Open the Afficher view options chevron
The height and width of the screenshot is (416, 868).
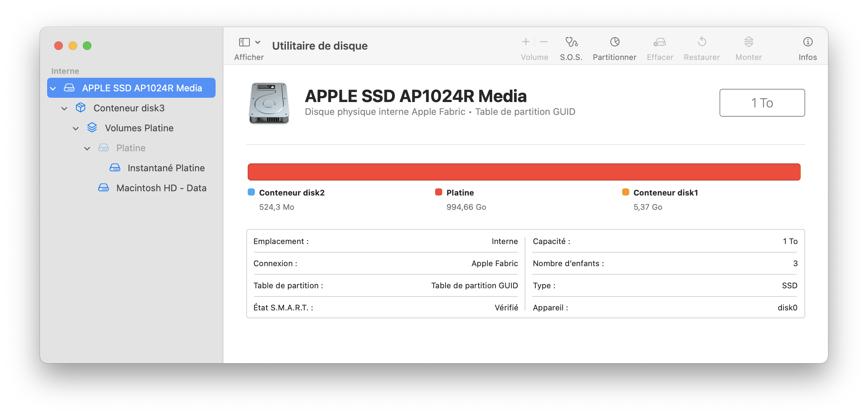pyautogui.click(x=258, y=42)
